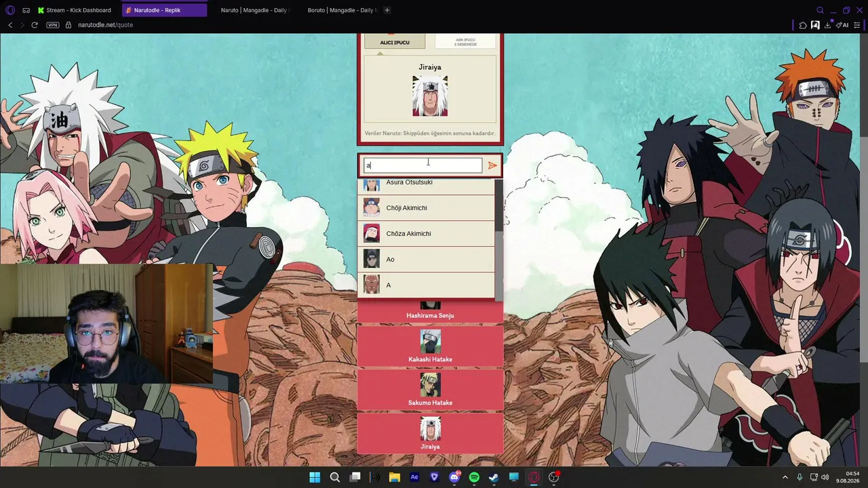Click the character name search field
Screen dimensions: 868x488
[423, 165]
